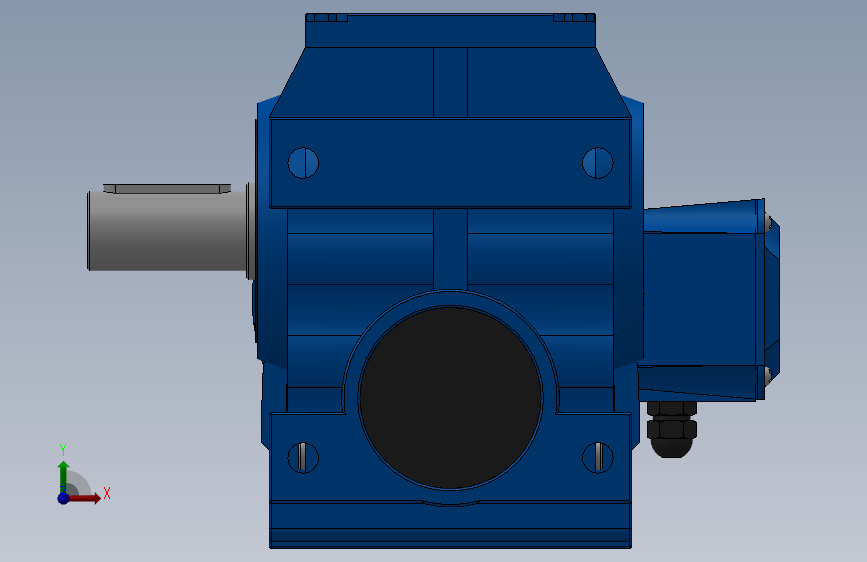
Task: Select the lower-right slotted screw plug
Action: 598,458
